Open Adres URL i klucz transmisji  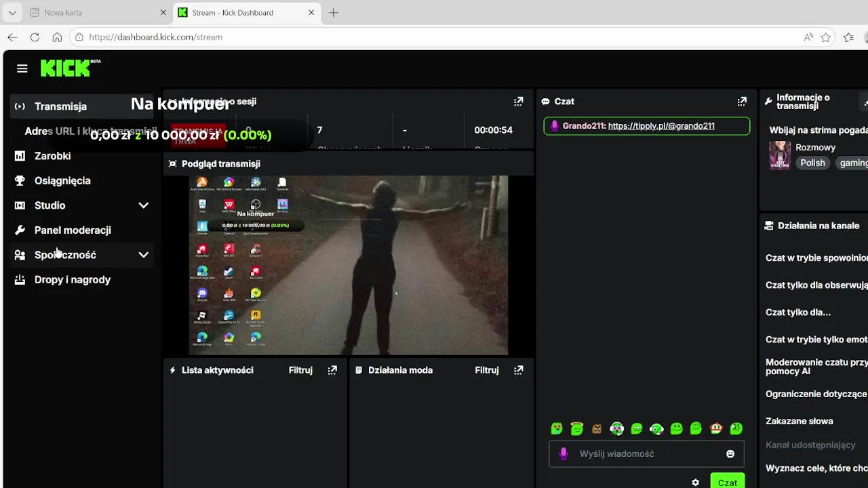[91, 131]
